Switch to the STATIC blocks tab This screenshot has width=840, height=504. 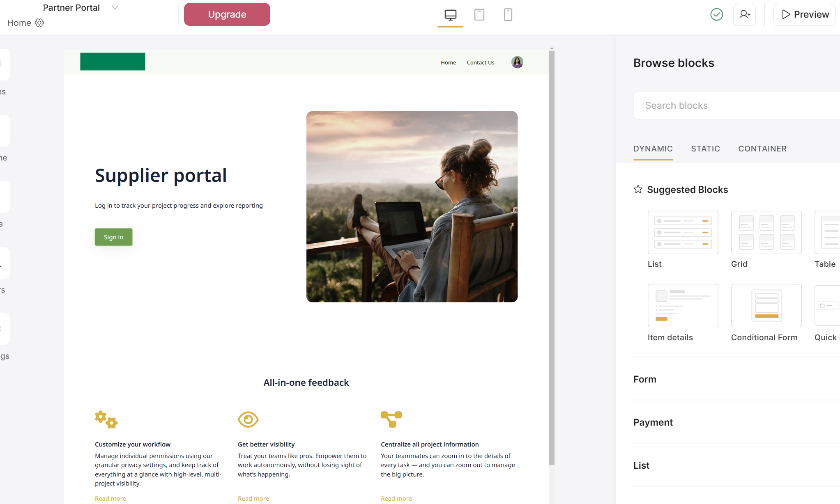coord(705,149)
